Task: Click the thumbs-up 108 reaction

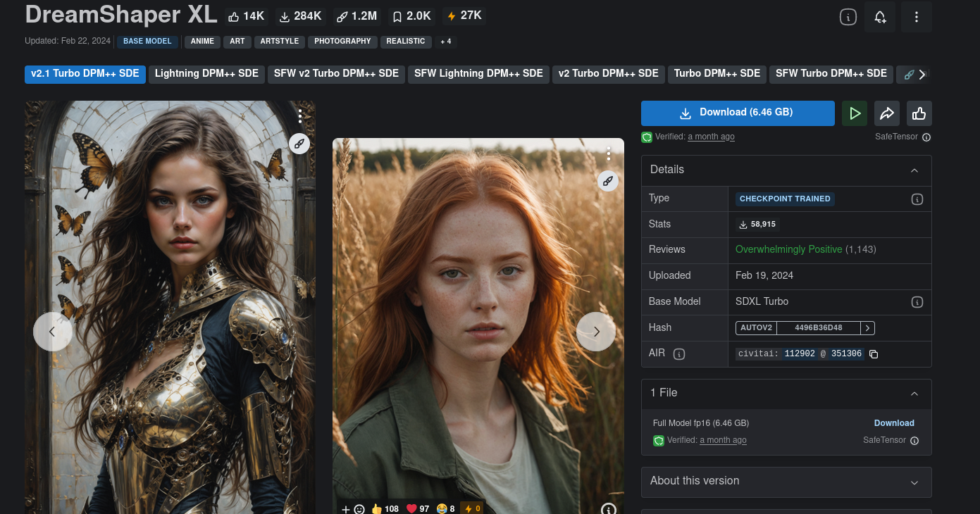Action: [385, 509]
